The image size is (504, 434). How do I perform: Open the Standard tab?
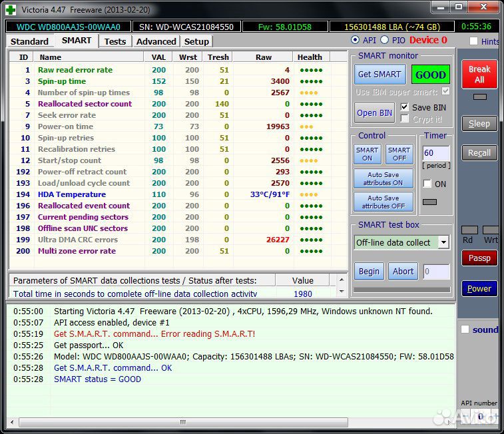[x=29, y=41]
